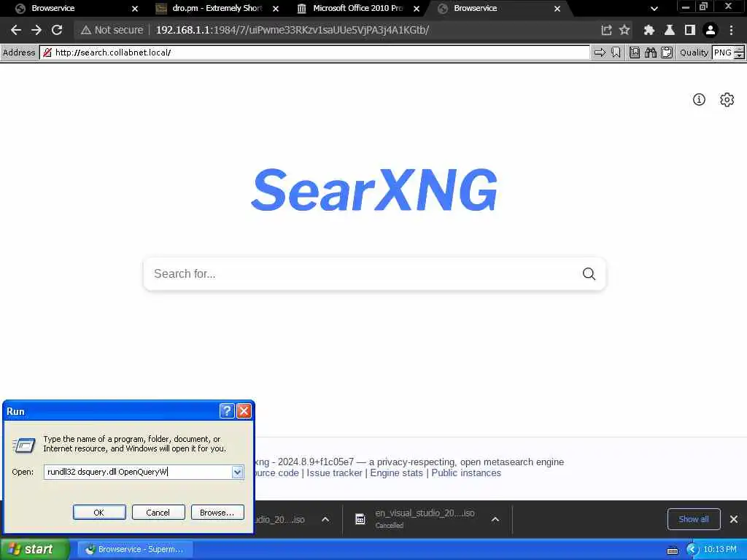Click the clipboard icon in Browservice toolbar

667,52
